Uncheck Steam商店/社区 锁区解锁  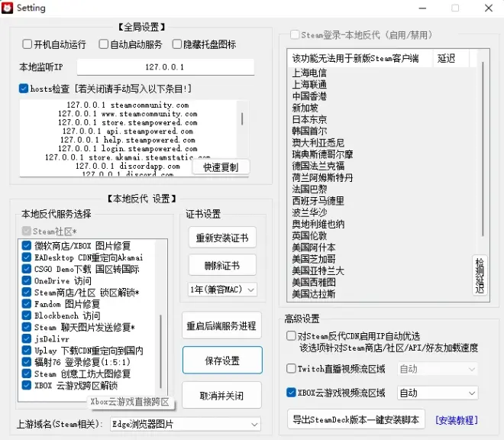(x=27, y=292)
